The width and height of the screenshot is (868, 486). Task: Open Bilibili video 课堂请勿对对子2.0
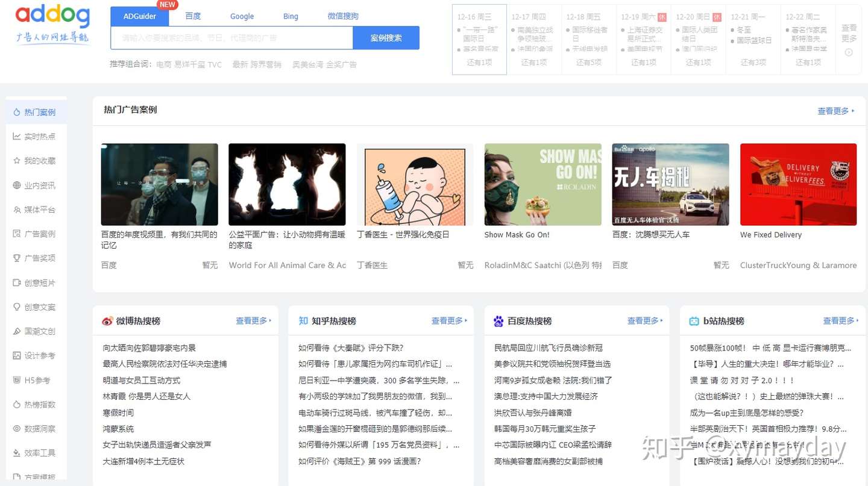coord(743,381)
